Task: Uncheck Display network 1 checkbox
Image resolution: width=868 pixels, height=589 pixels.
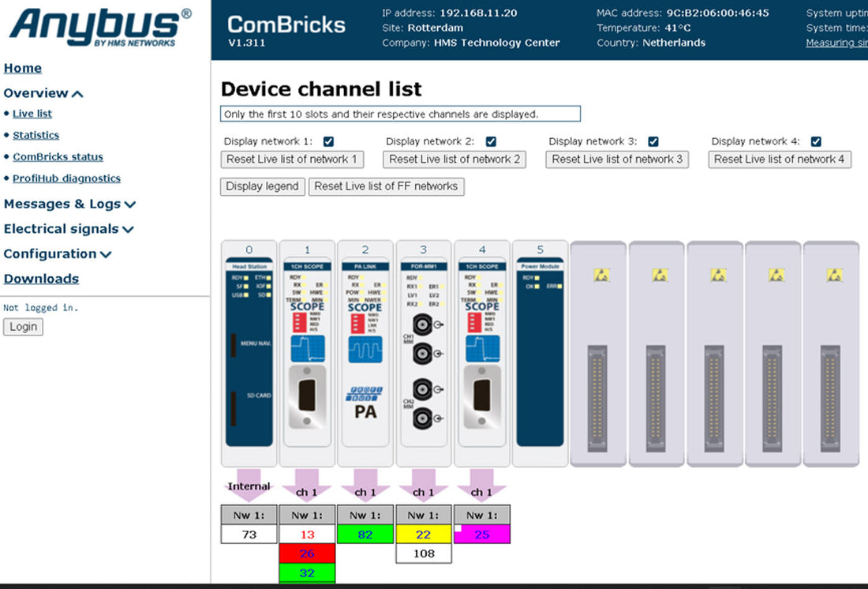Action: tap(328, 141)
